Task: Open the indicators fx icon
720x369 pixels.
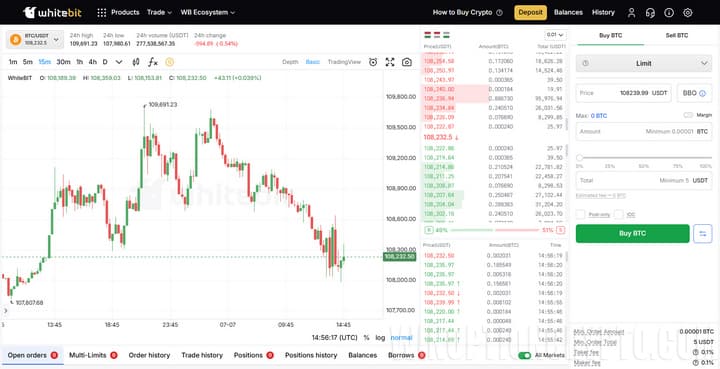Action: coord(152,62)
